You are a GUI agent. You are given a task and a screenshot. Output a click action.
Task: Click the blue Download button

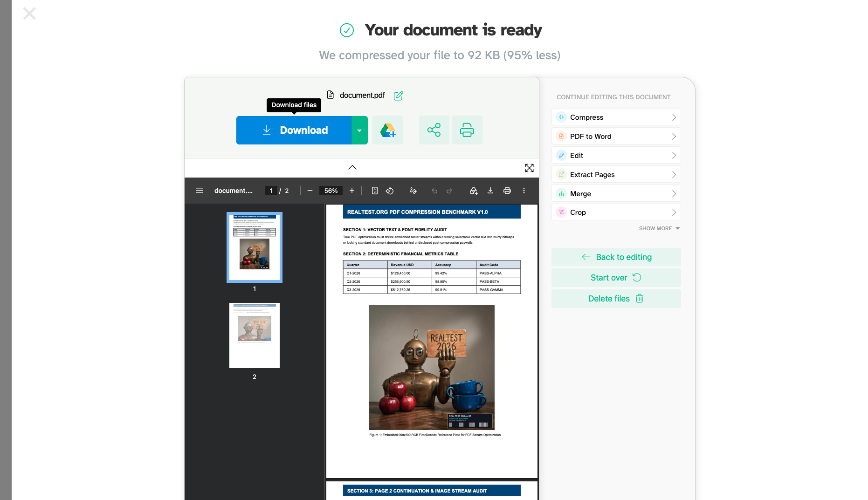[x=294, y=130]
